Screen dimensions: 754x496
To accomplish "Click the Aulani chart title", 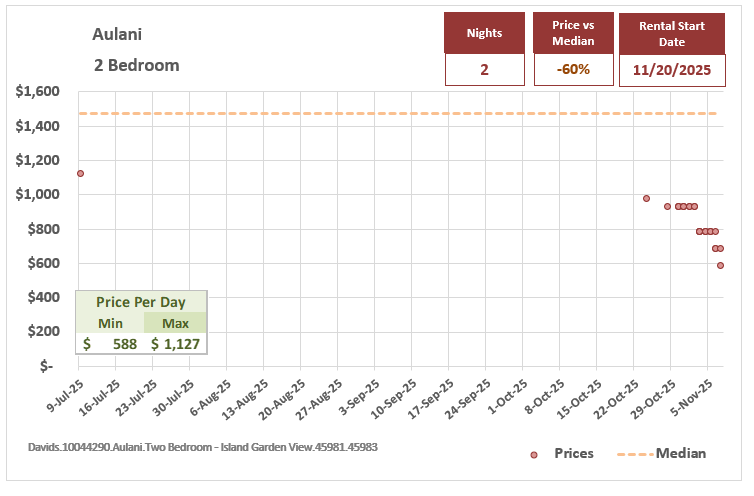I will 117,34.
